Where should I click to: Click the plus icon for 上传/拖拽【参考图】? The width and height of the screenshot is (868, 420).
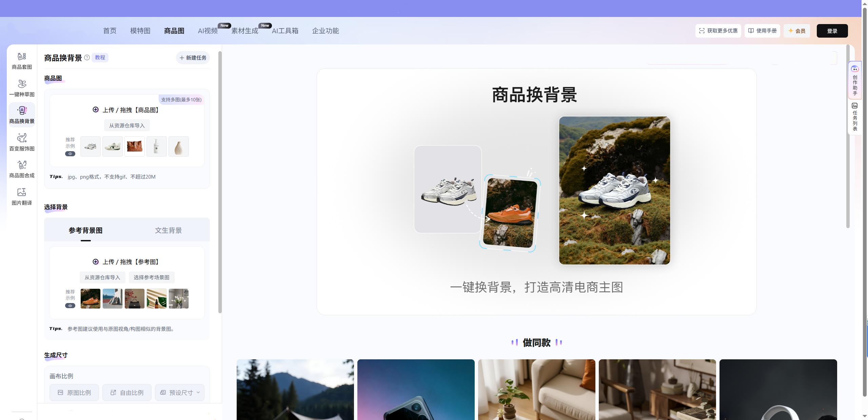96,262
